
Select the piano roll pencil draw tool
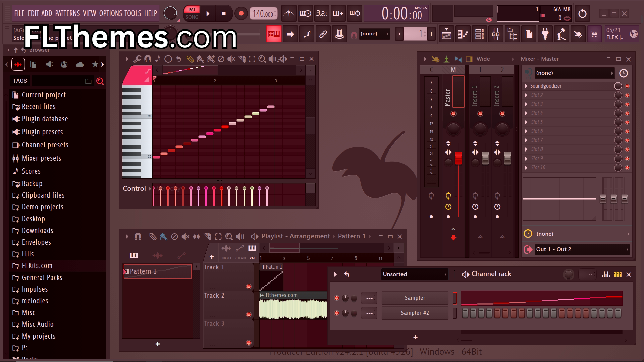pyautogui.click(x=190, y=59)
